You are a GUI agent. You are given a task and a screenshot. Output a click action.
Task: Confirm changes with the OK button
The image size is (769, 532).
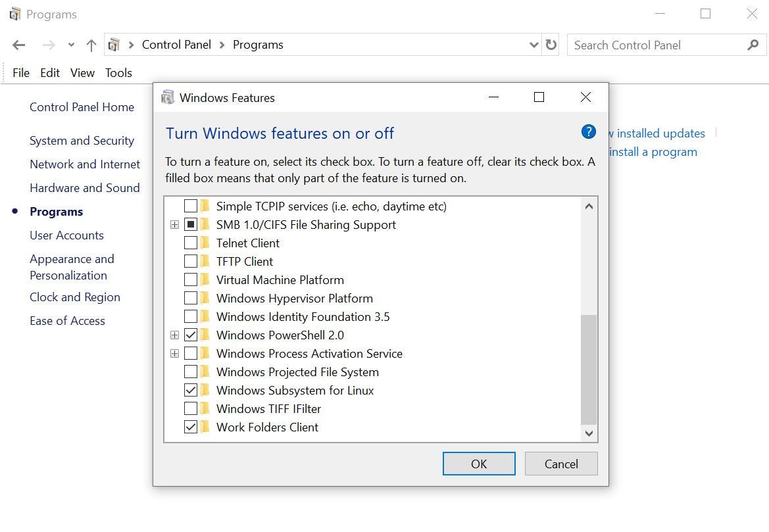[478, 464]
